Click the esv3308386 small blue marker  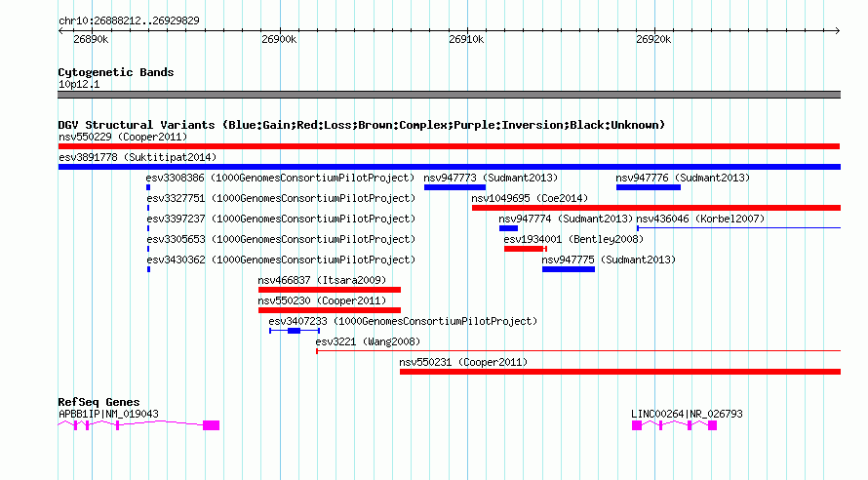[148, 187]
